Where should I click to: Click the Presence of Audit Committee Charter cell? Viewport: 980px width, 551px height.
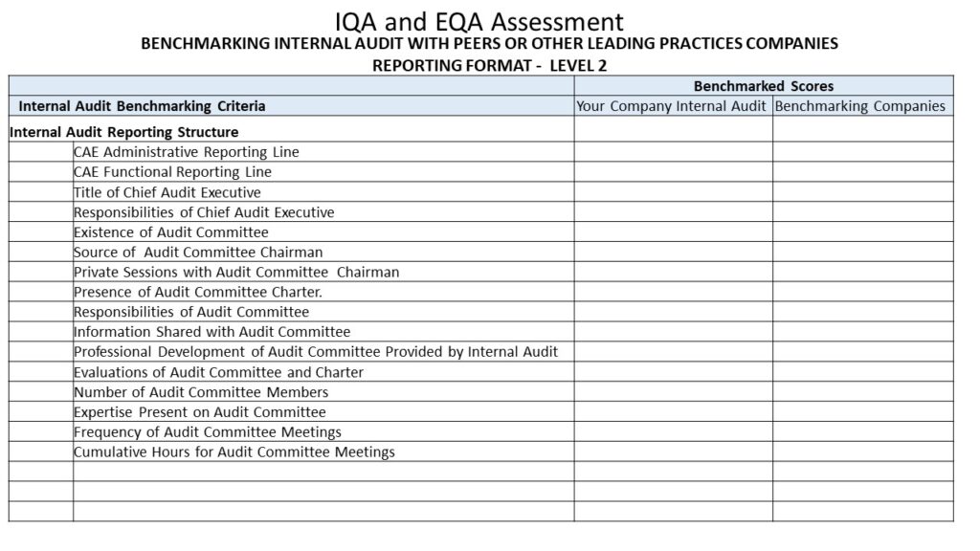198,292
